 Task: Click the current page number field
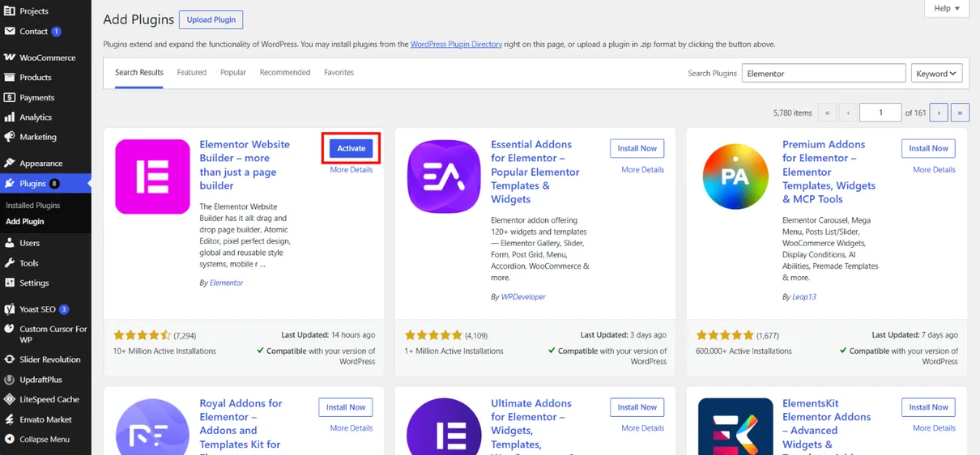coord(880,113)
